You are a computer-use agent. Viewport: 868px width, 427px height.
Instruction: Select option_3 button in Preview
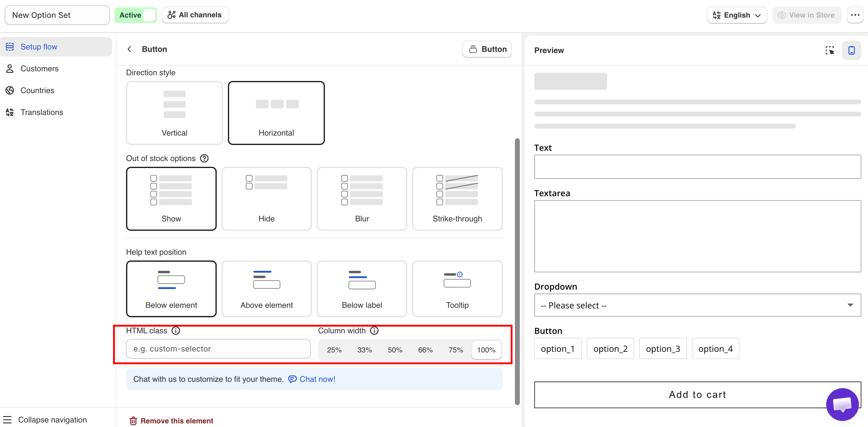(663, 348)
